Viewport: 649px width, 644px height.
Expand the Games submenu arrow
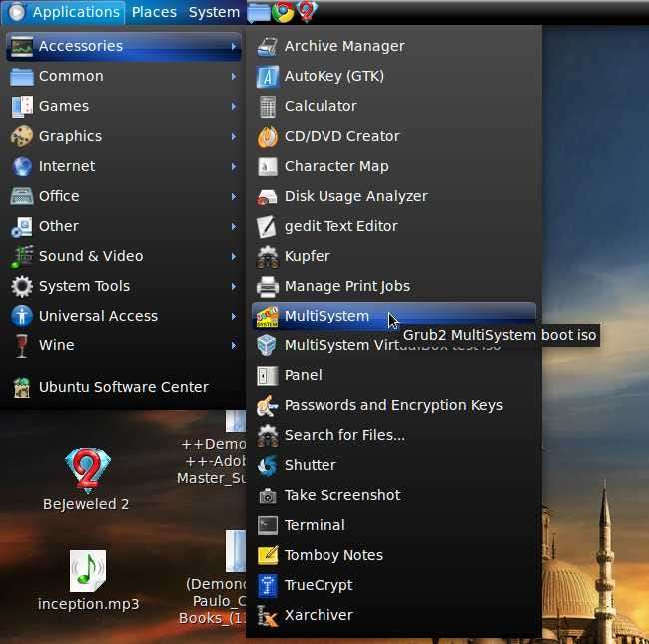(234, 107)
